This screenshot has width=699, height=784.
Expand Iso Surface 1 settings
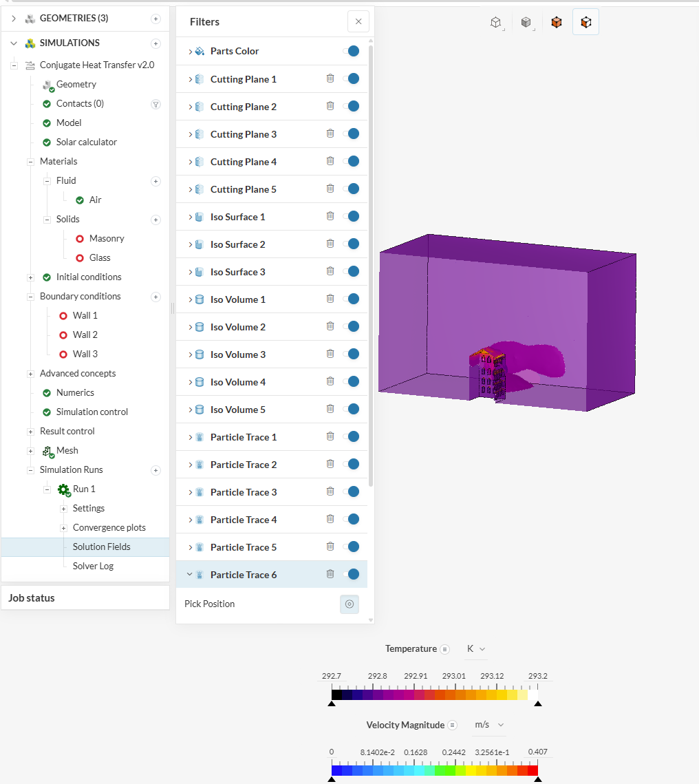[190, 217]
